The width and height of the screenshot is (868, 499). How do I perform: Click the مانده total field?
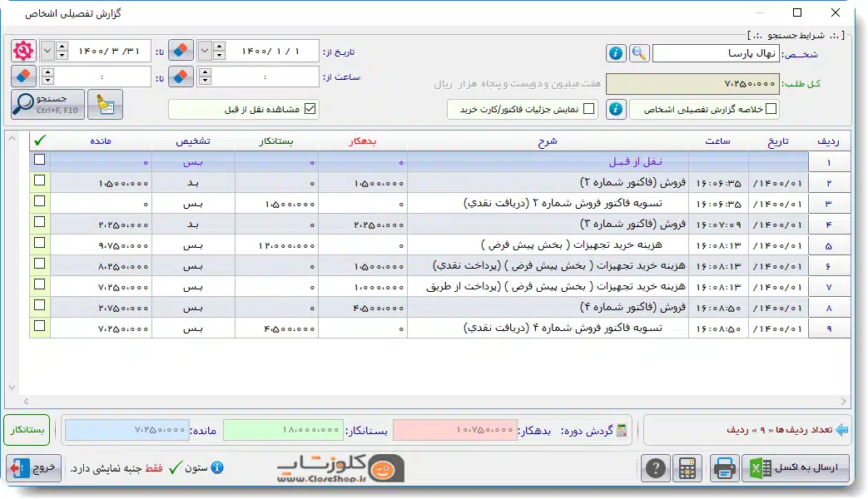(126, 430)
